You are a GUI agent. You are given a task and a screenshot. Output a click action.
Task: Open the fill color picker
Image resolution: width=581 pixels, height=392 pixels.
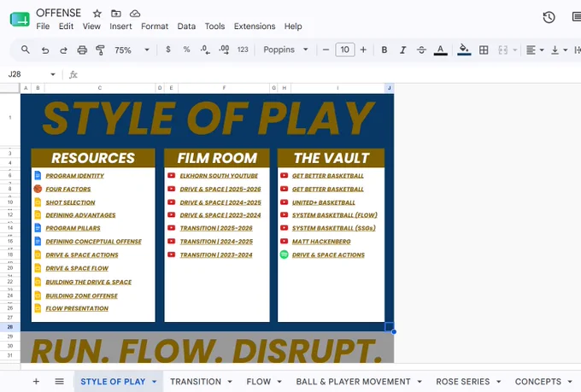(x=464, y=50)
